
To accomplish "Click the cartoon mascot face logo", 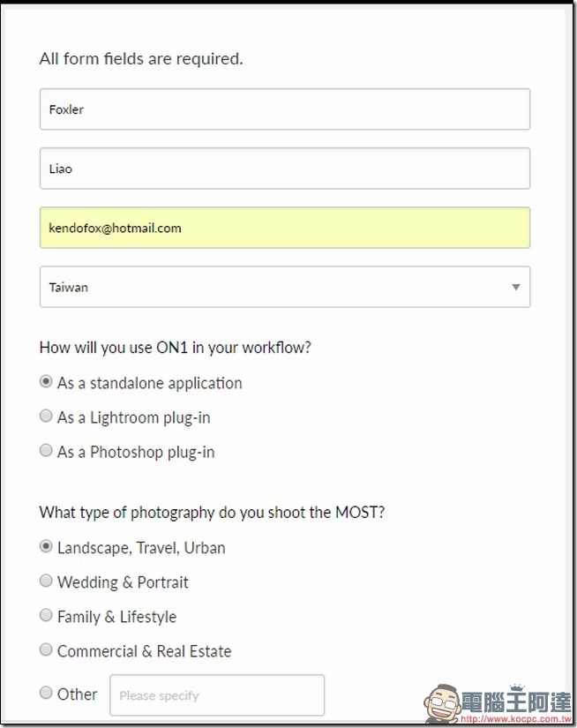I will pyautogui.click(x=442, y=703).
